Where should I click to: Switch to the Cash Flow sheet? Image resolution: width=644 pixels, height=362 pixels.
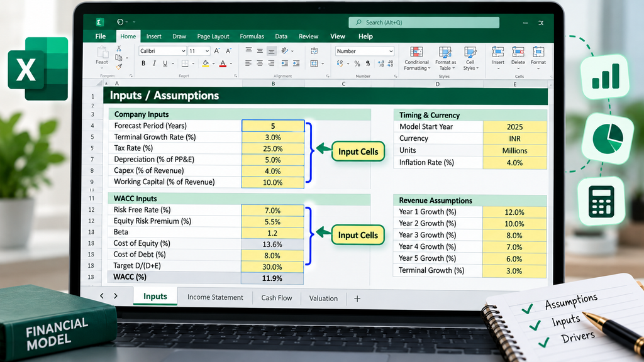[x=277, y=298]
